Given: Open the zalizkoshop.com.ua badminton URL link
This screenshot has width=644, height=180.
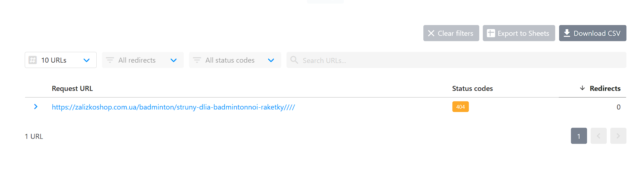Looking at the screenshot, I should (173, 107).
